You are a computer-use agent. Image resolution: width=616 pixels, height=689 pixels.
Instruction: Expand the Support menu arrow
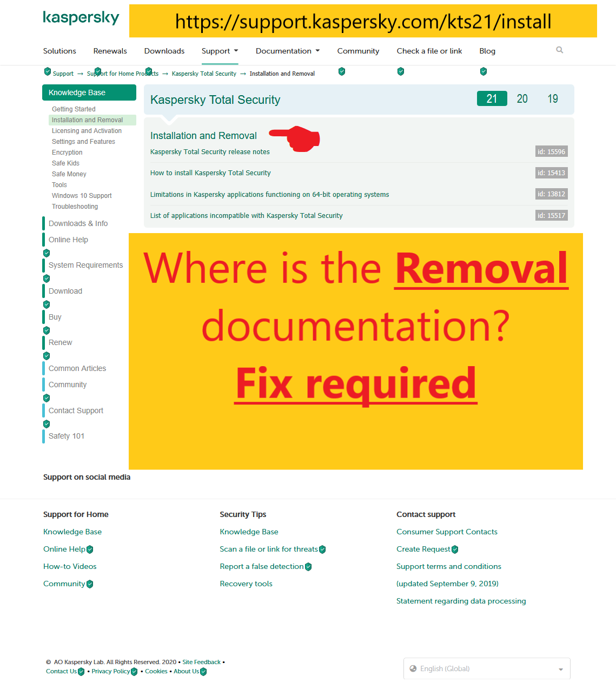point(236,51)
